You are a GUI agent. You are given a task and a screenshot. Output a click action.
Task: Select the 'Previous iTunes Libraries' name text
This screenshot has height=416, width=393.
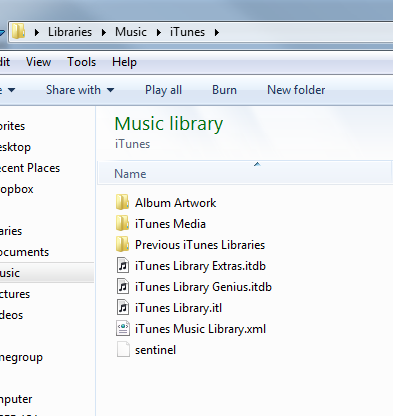point(200,245)
